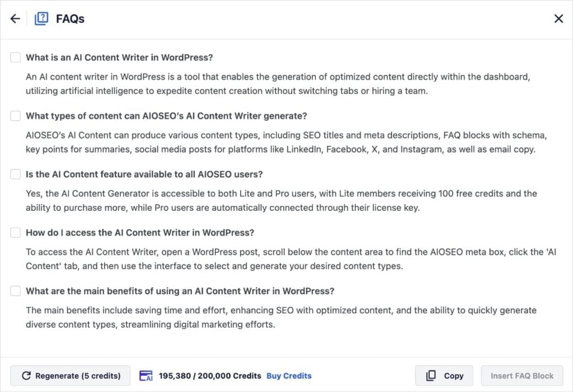Click the copy pages icon inside Copy button

[x=431, y=376]
